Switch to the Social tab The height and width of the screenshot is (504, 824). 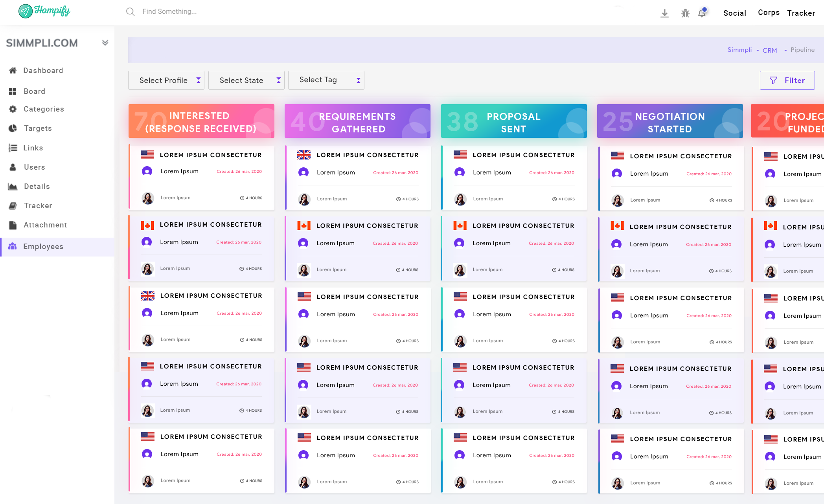pyautogui.click(x=734, y=13)
